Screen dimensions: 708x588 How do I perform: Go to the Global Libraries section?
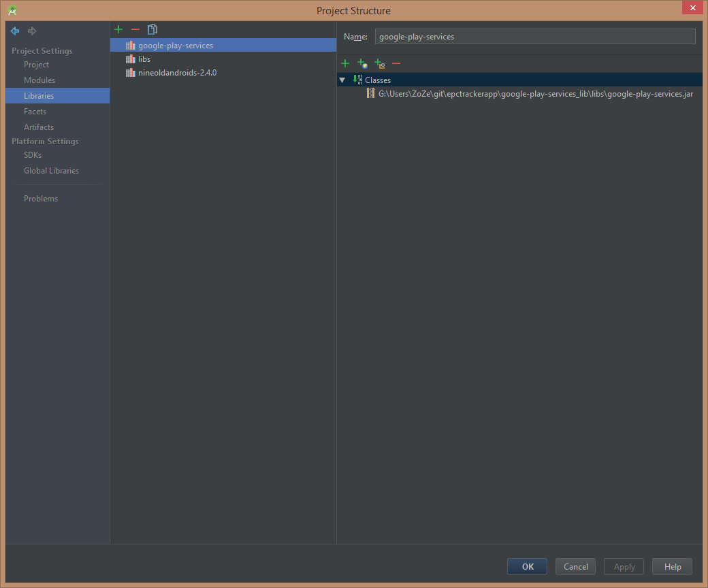(51, 171)
